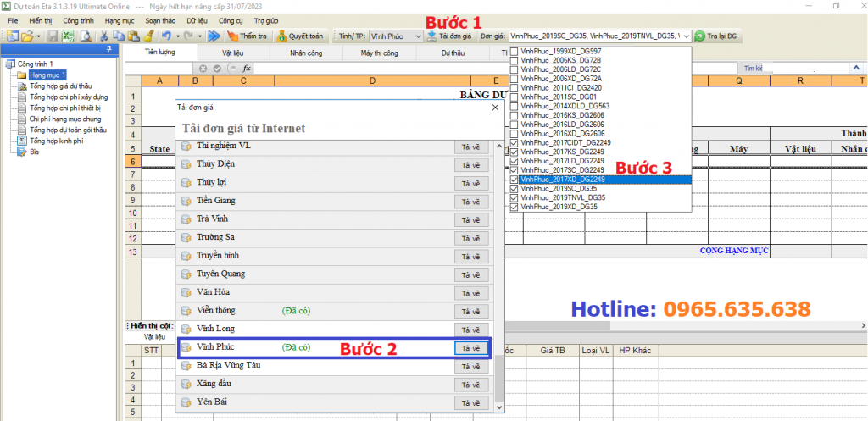Viewport: 868px width, 421px height.
Task: Tick the VinhPhuc_2016XD_DG2606 checkbox
Action: pyautogui.click(x=514, y=134)
